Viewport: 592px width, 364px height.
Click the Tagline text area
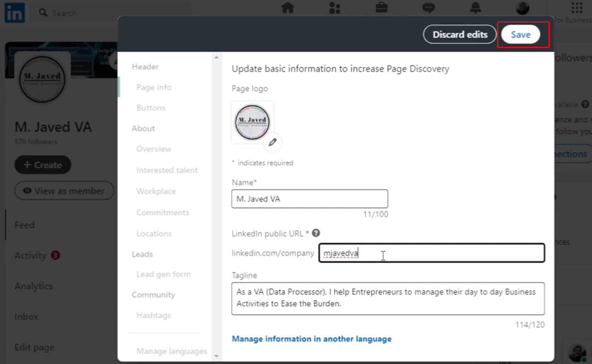(x=388, y=298)
